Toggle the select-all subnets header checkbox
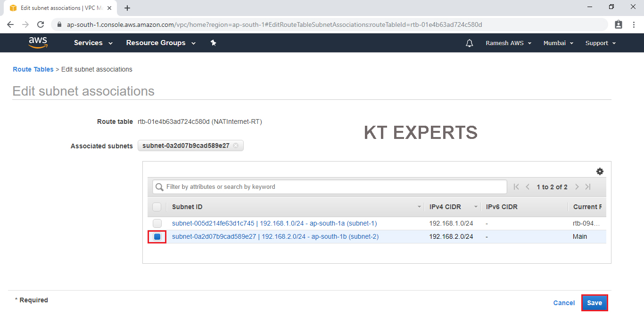644x324 pixels. click(x=157, y=207)
